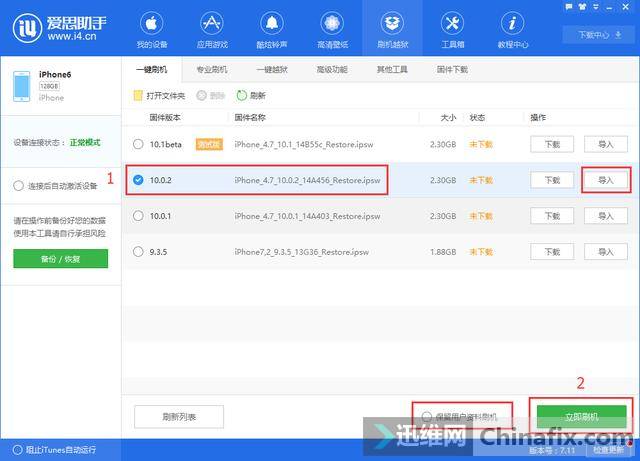Click 导入 button for 10.0.2 firmware
Screen dimensions: 640x461
(x=606, y=180)
